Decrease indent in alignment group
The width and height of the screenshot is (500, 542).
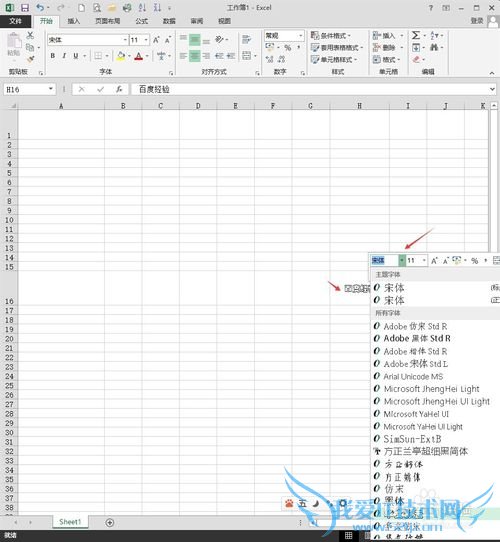219,56
